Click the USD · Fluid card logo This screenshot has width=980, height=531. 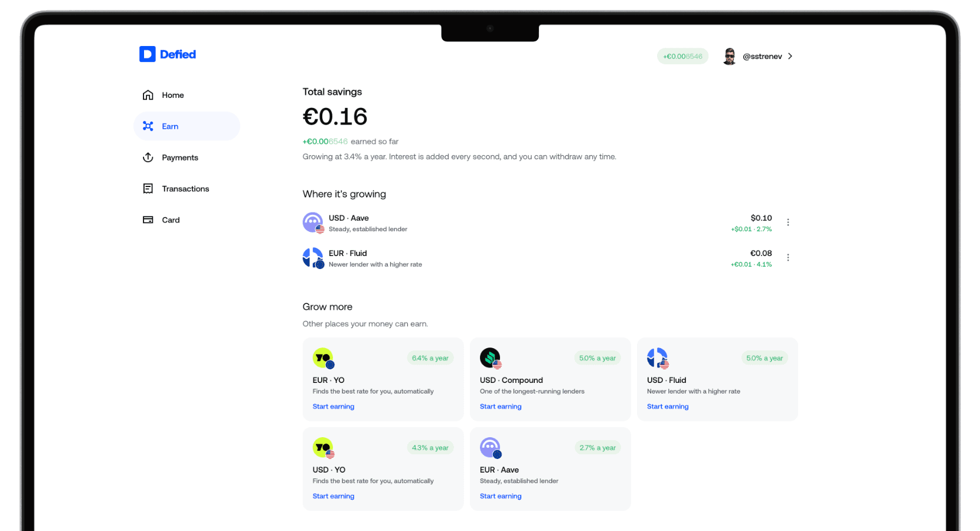pyautogui.click(x=657, y=358)
